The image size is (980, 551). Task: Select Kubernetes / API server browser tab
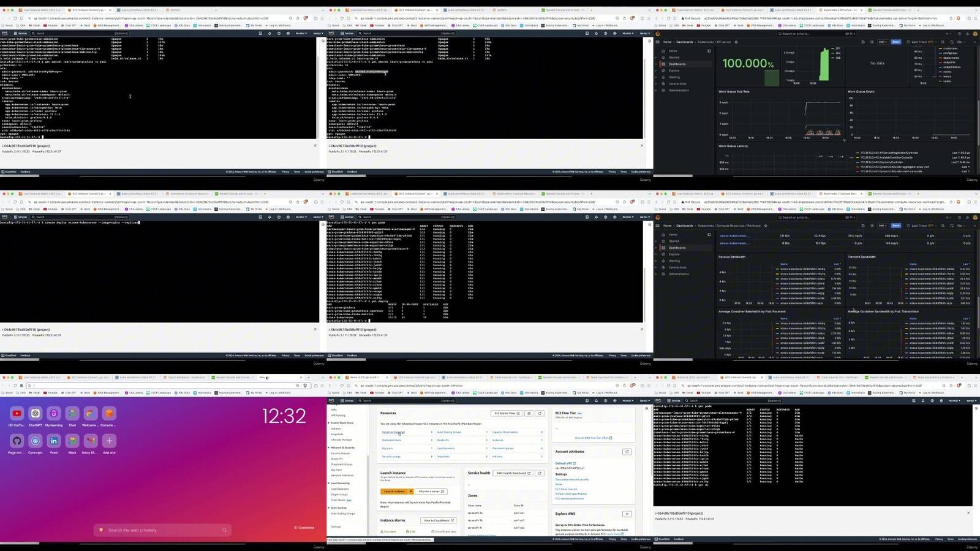click(x=842, y=10)
